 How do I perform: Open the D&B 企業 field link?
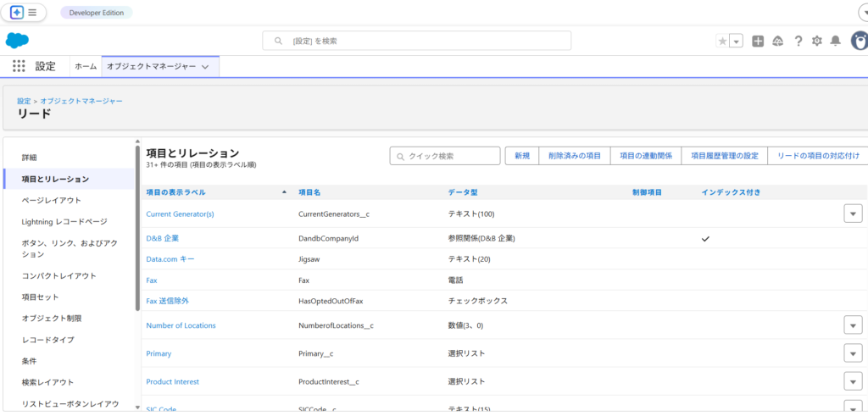click(x=163, y=238)
